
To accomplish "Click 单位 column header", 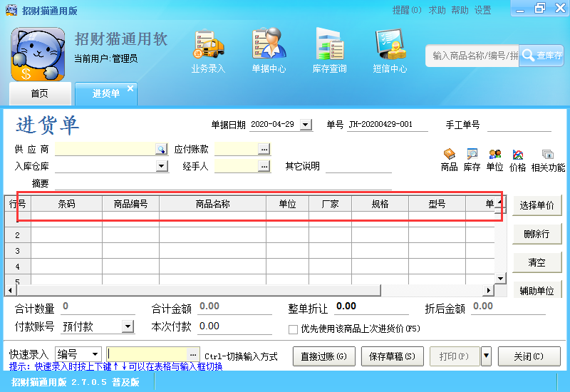I will coord(288,204).
